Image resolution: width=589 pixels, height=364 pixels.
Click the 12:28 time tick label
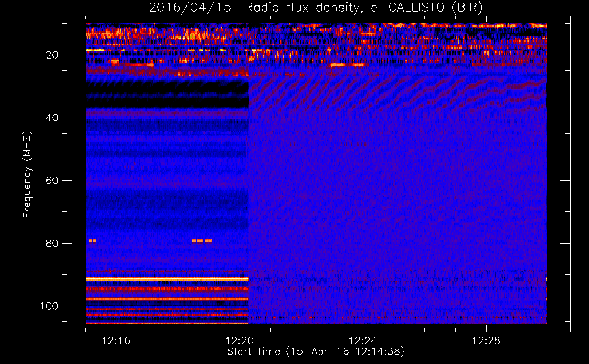[x=486, y=341]
